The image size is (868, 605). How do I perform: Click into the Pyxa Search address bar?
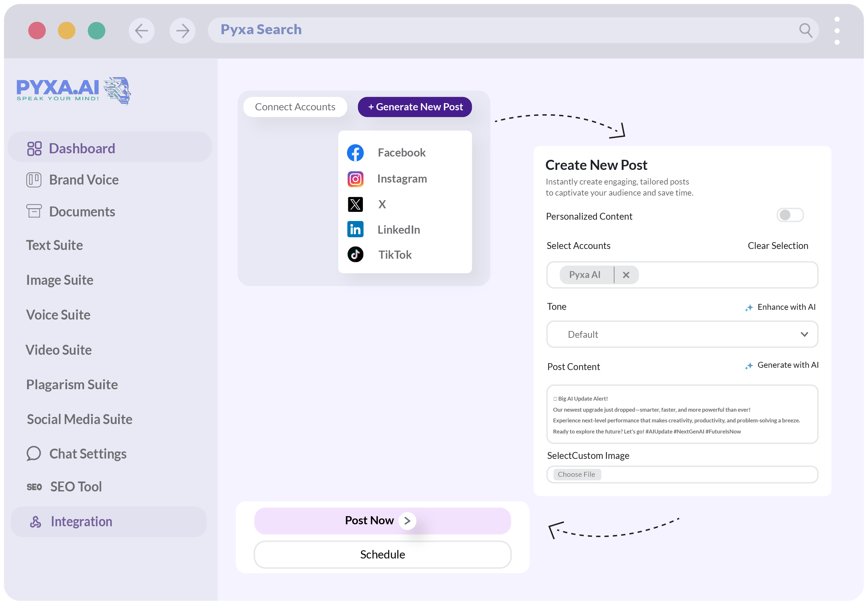[513, 30]
